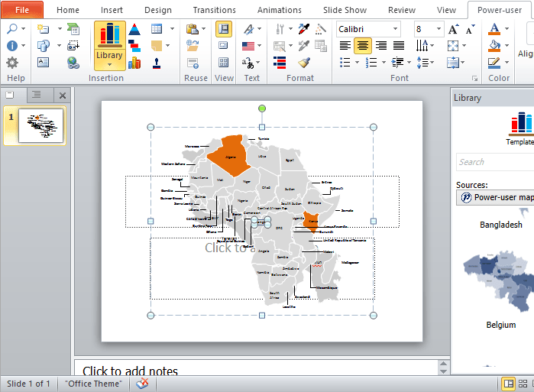Toggle the highlighted slide pane view button
534x392 pixels.
pos(224,29)
